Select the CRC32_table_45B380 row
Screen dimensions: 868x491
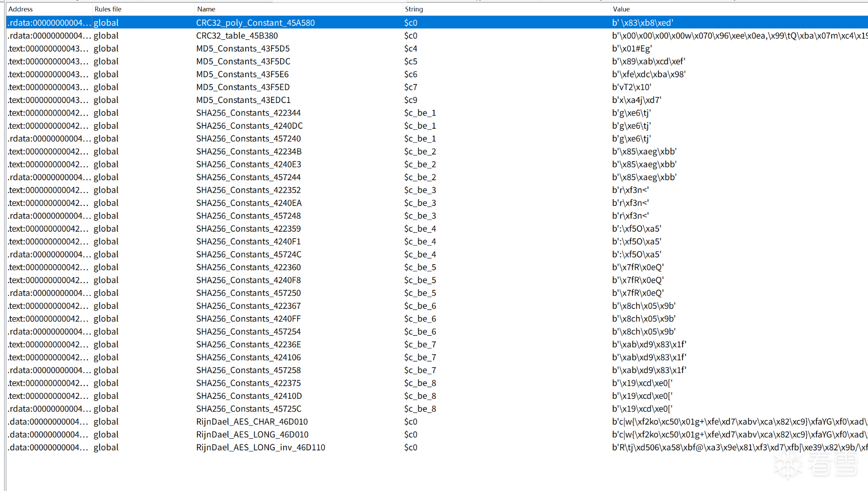click(x=237, y=36)
